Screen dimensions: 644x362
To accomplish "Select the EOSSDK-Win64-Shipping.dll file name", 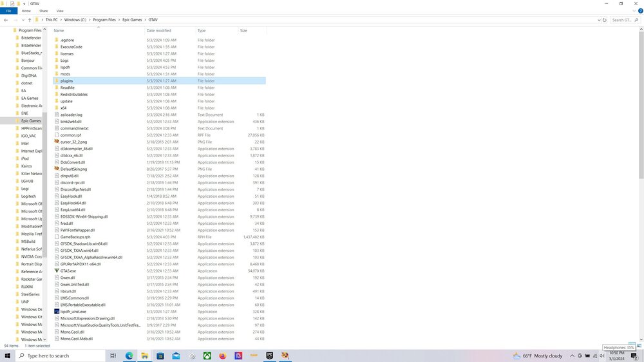I will pyautogui.click(x=84, y=216).
